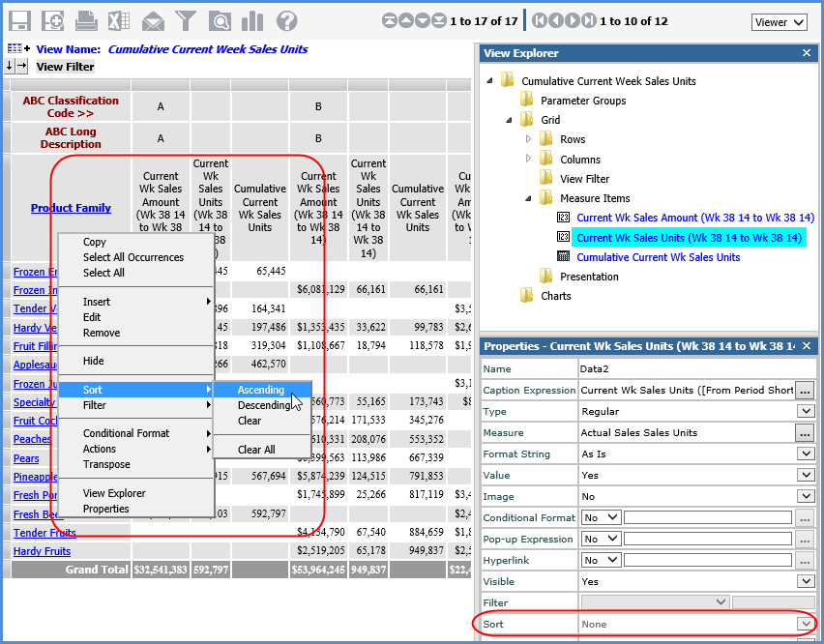
Task: Open the Viewer mode dropdown
Action: [779, 22]
